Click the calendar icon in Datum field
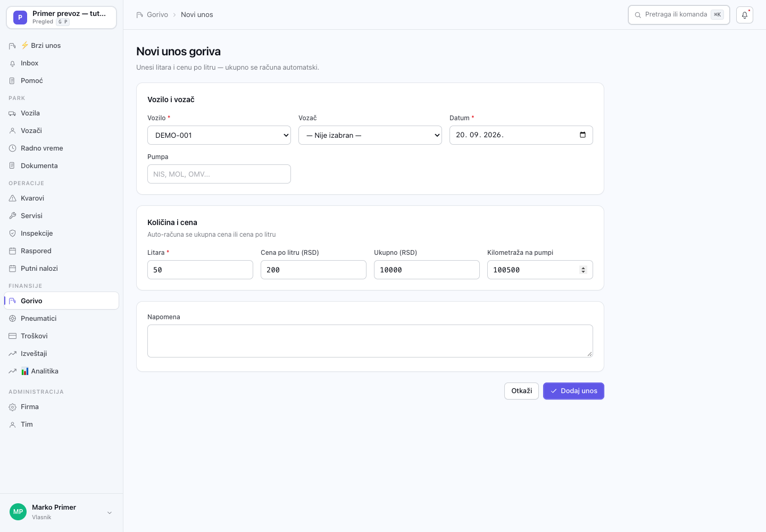This screenshot has width=766, height=532. click(x=582, y=135)
